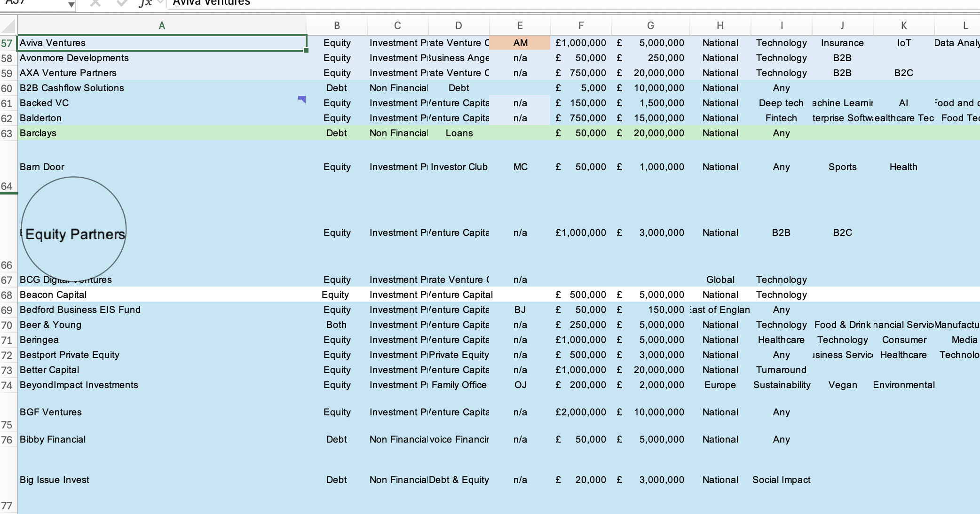
Task: Click the Beringea cell
Action: coord(162,340)
